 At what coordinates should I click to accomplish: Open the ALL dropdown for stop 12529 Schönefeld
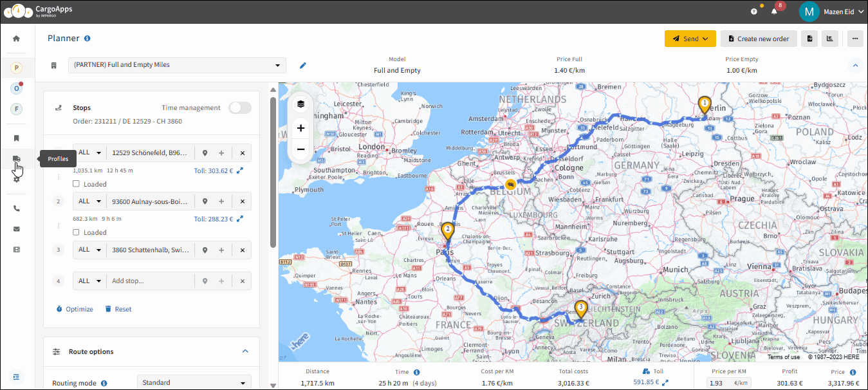(90, 153)
